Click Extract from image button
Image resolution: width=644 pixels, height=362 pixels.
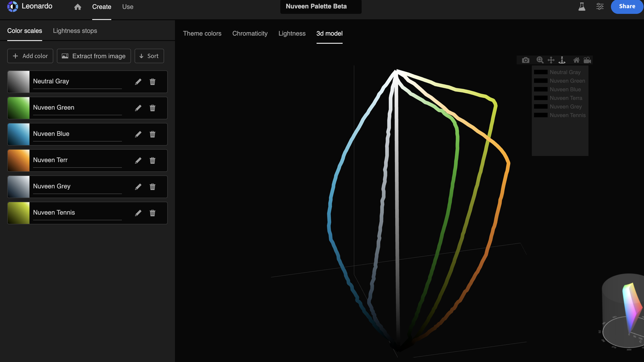pyautogui.click(x=94, y=56)
